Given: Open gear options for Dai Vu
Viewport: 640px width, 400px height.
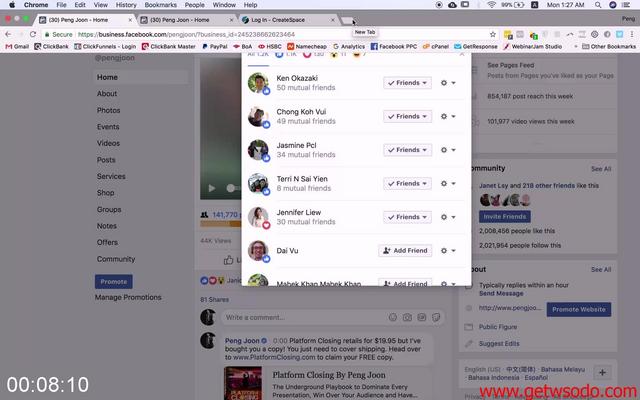Looking at the screenshot, I should tap(448, 251).
